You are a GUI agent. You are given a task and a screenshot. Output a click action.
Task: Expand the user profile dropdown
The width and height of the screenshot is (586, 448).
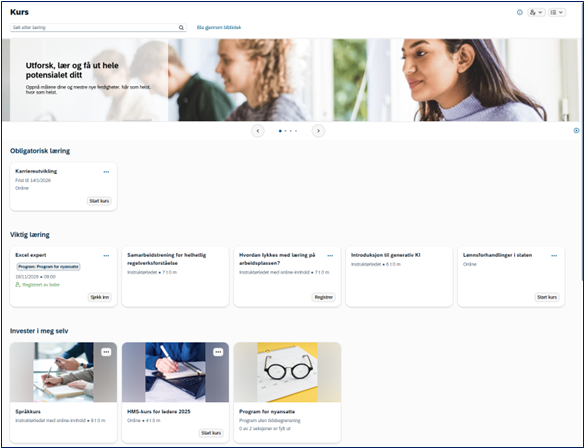pyautogui.click(x=536, y=12)
